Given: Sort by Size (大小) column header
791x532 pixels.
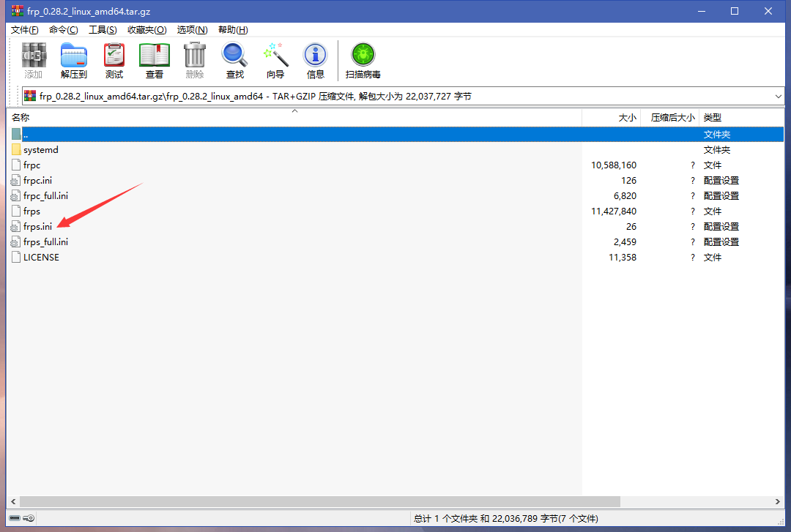Looking at the screenshot, I should click(x=611, y=118).
